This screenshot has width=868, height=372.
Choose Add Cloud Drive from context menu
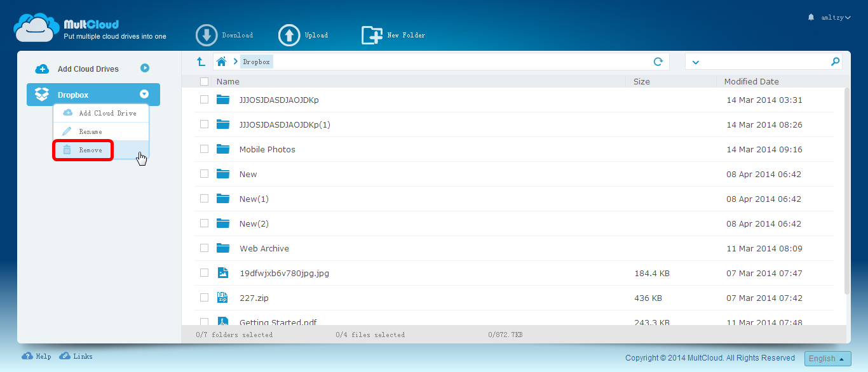point(101,113)
